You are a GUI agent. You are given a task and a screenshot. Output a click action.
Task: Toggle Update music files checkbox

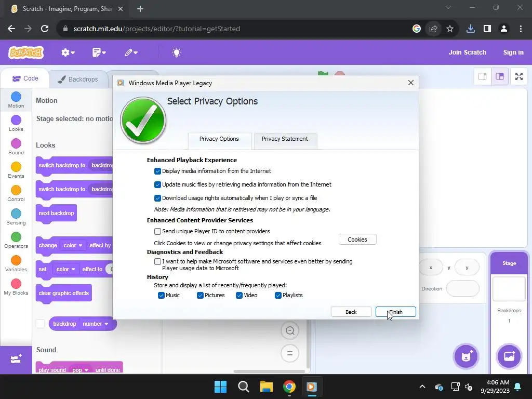click(x=157, y=184)
